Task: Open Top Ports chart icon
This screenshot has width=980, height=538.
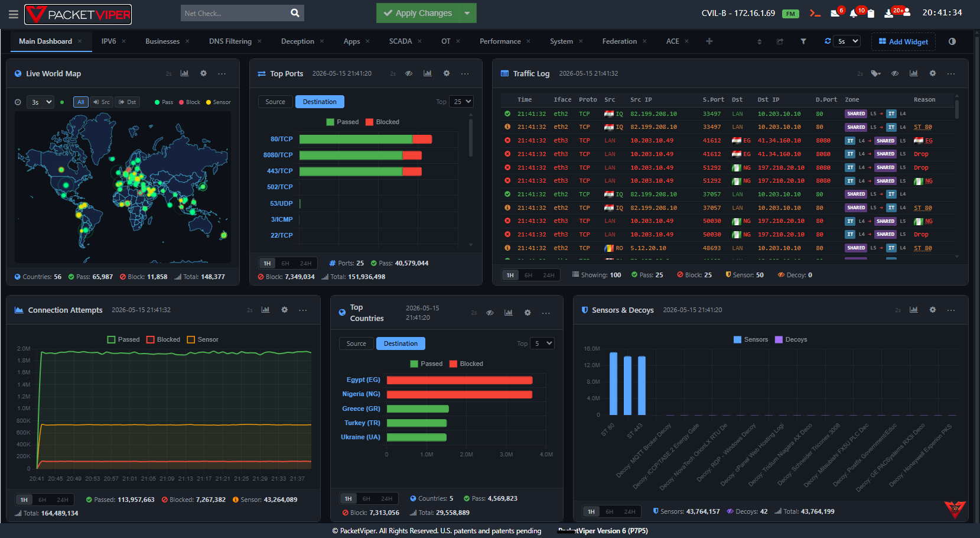Action: tap(427, 73)
